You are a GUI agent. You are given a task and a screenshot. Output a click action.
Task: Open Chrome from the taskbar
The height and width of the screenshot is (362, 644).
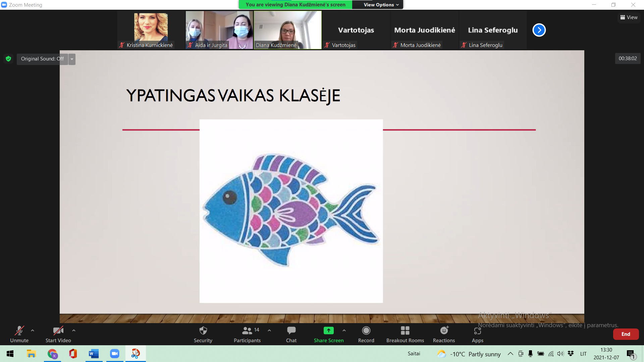pyautogui.click(x=52, y=354)
